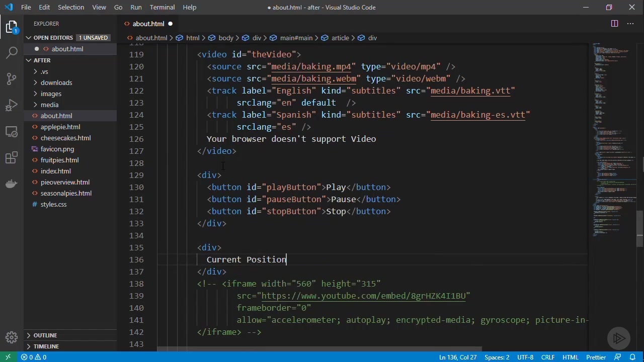Open the Source Control view
The height and width of the screenshot is (362, 644).
12,79
